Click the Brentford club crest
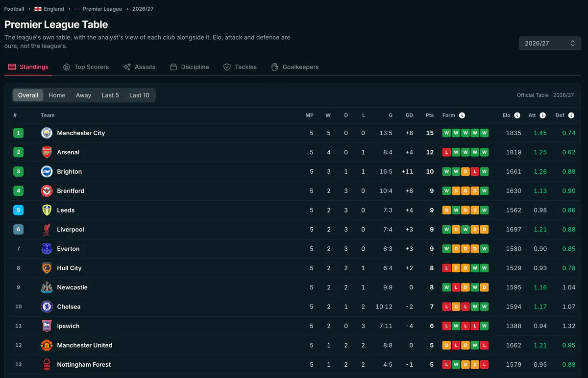 point(47,191)
